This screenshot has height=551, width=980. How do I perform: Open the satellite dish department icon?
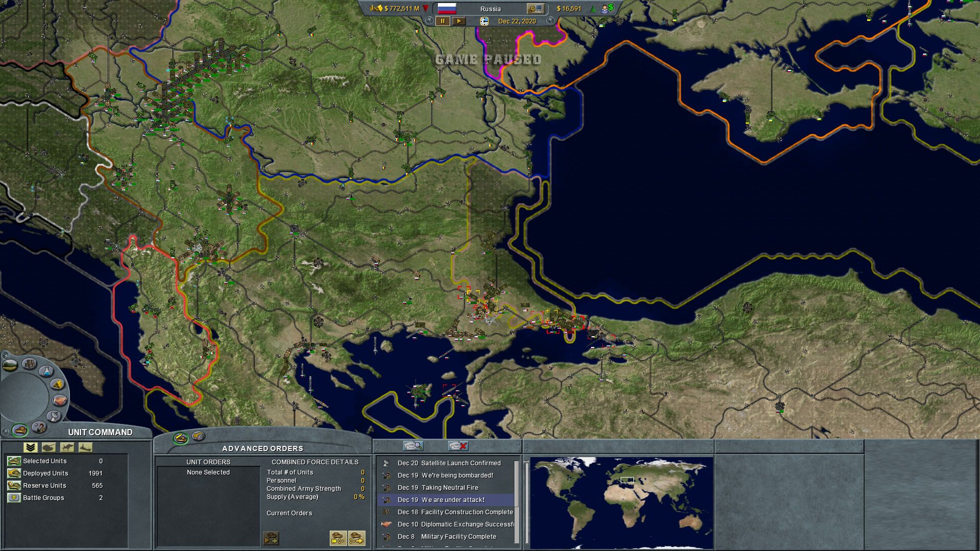pos(54,416)
